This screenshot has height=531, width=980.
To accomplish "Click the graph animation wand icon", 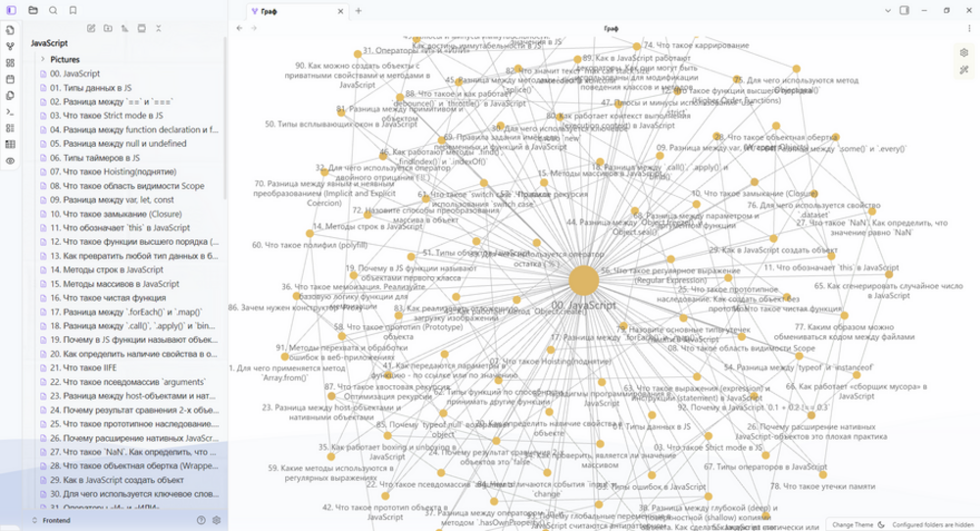I will tap(963, 69).
